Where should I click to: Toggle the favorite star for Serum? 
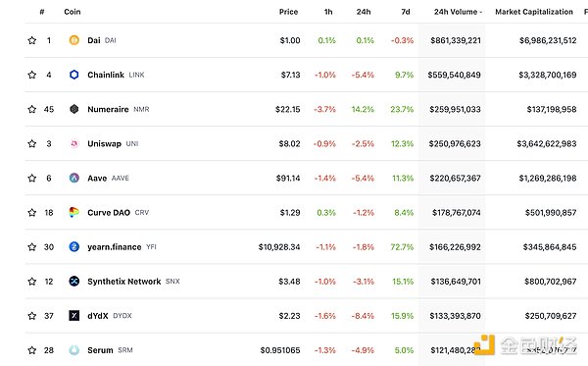[32, 350]
